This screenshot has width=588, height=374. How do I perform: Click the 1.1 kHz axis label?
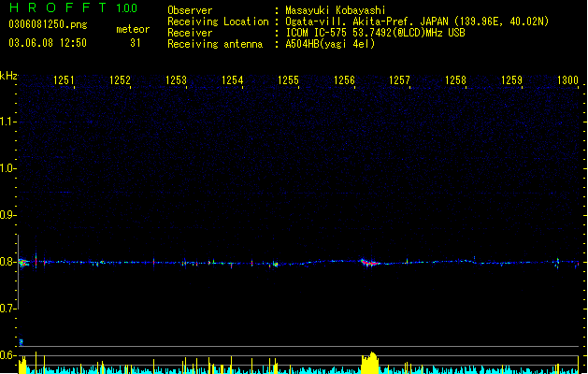7,122
